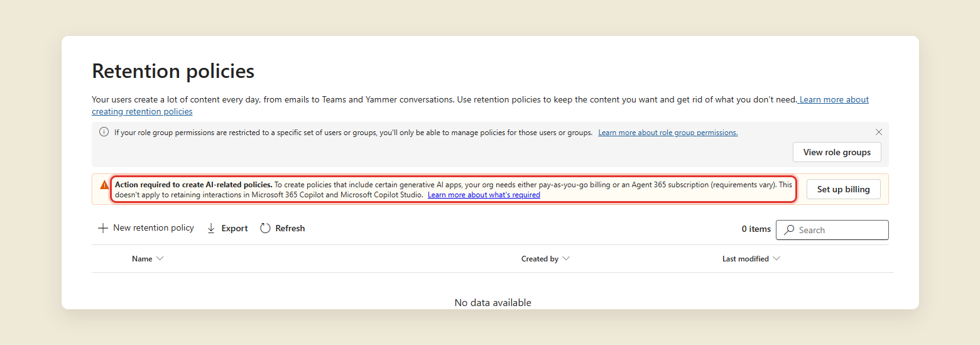This screenshot has height=345, width=980.
Task: Click the Export download arrow icon
Action: pos(212,228)
